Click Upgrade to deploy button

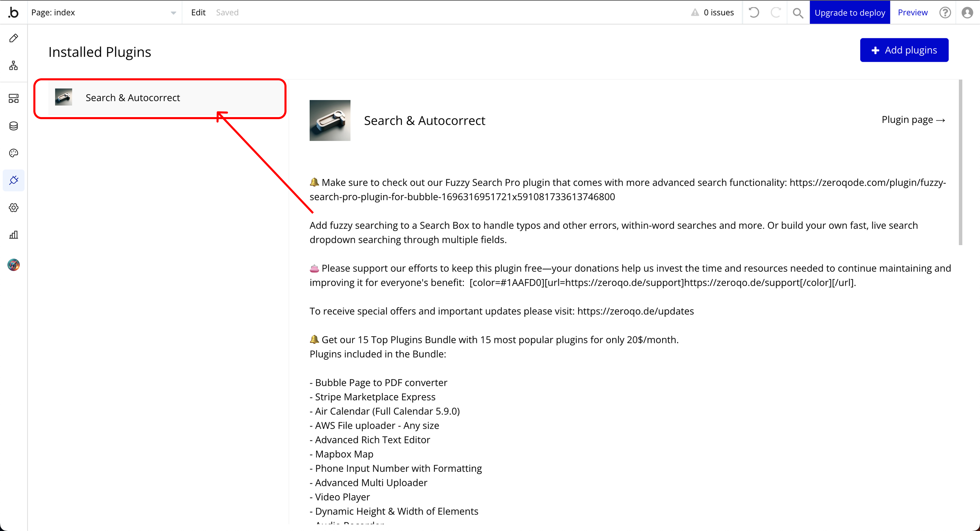[850, 12]
